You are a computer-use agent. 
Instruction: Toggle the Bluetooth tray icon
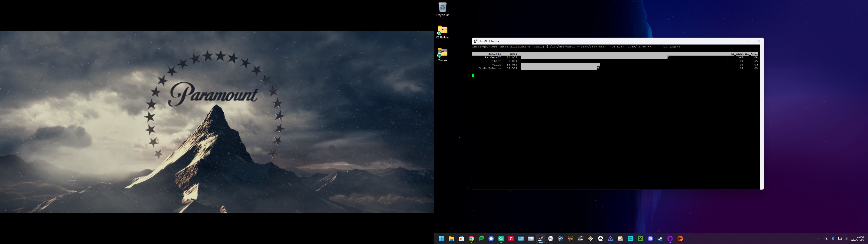pos(833,239)
